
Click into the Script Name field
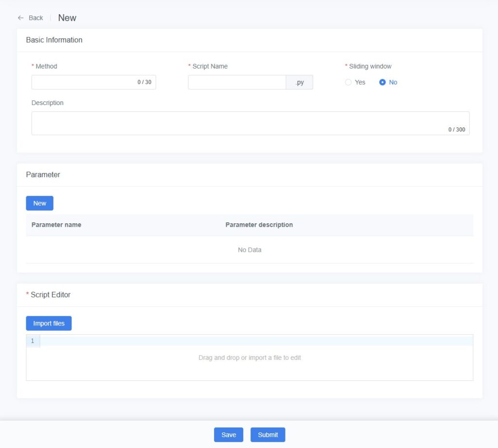[x=237, y=82]
